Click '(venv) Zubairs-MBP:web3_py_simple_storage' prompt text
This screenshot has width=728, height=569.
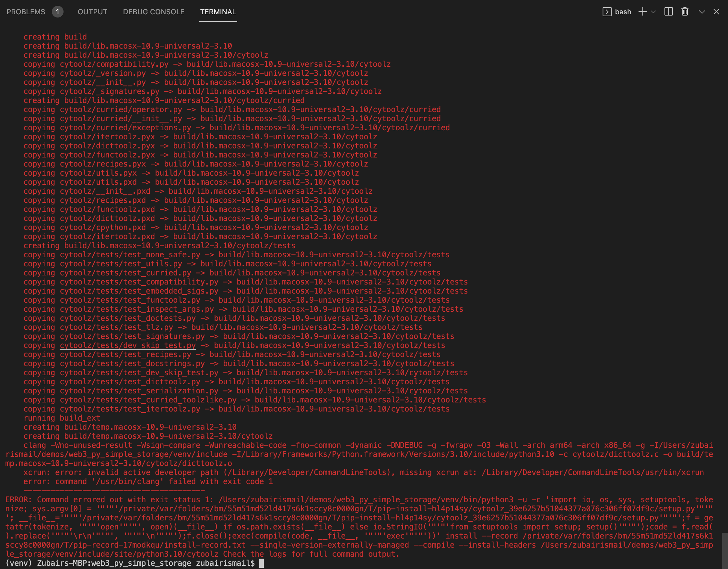(98, 563)
